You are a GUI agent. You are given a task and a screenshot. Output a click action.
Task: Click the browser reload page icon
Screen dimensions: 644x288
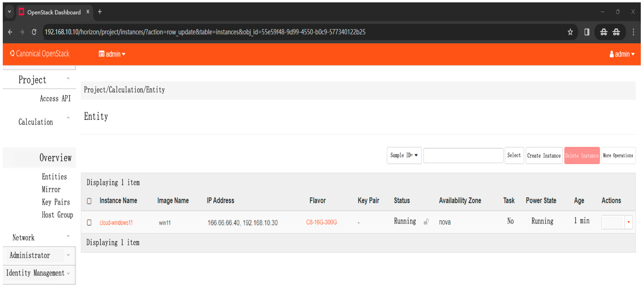[34, 32]
